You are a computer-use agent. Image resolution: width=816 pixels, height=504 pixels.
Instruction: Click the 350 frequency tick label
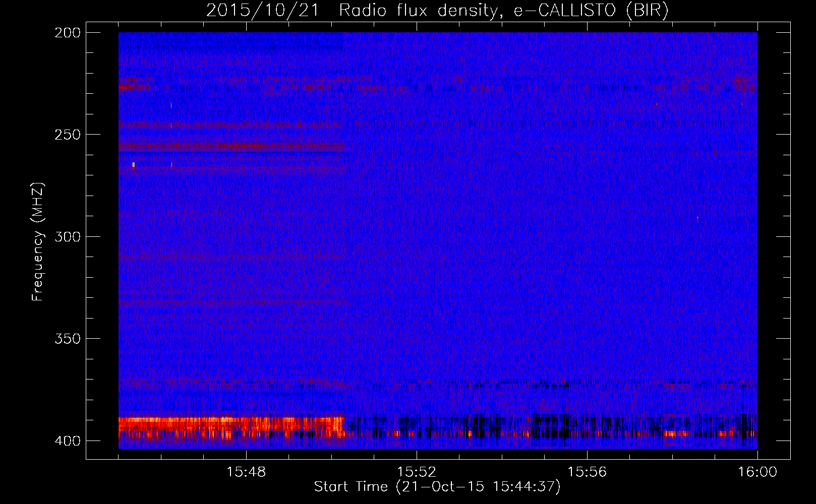pos(68,339)
